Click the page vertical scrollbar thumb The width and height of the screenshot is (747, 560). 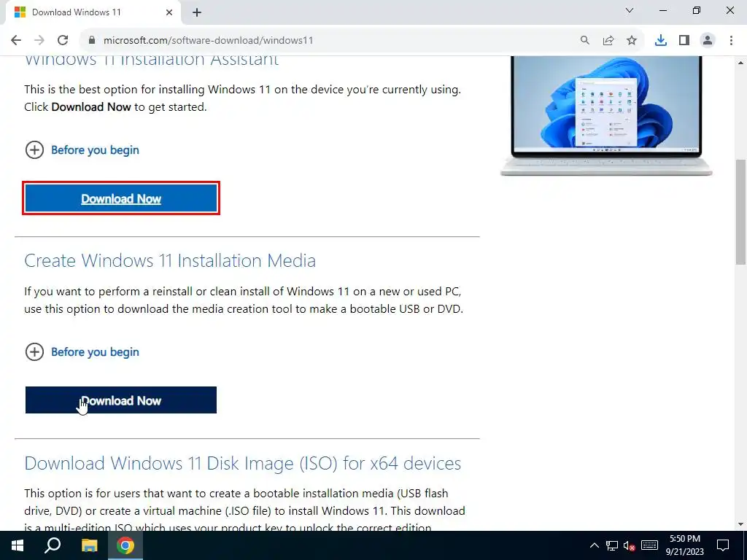[x=740, y=211]
